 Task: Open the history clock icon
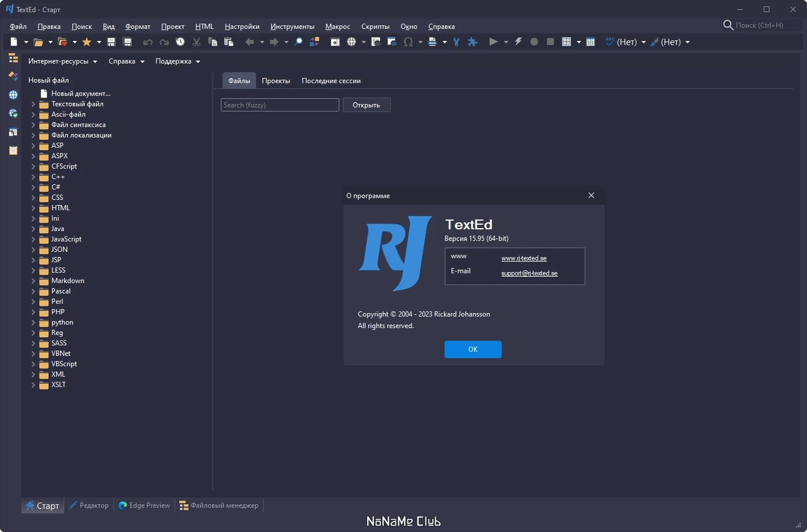pos(180,42)
